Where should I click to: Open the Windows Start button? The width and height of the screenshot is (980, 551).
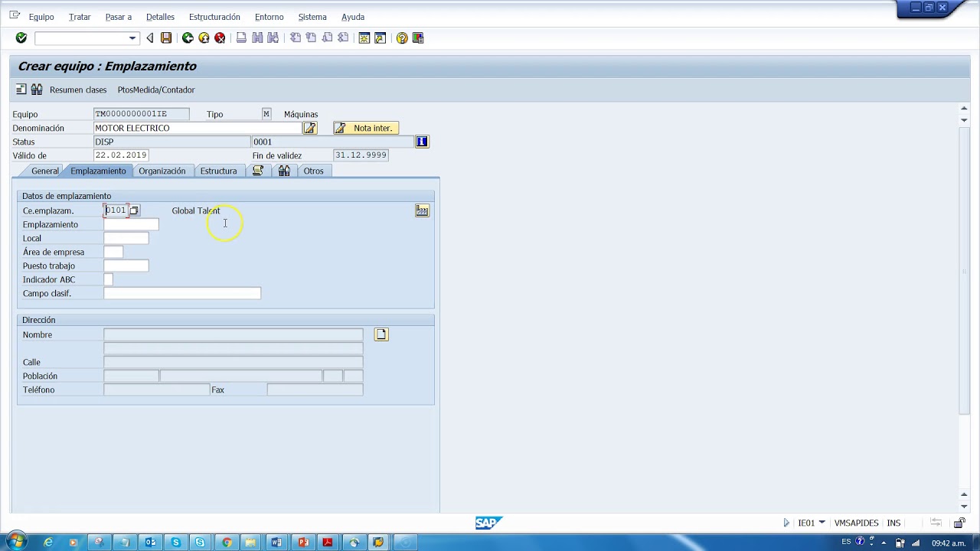coord(15,542)
